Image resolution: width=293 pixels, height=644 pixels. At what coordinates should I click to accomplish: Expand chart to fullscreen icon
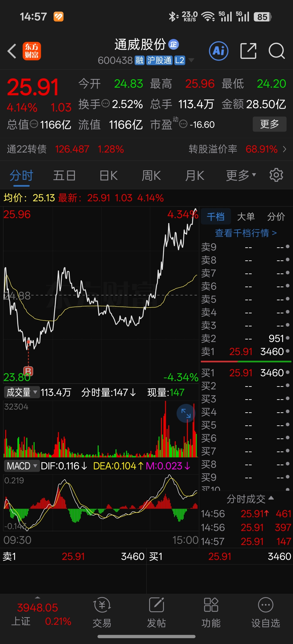pyautogui.click(x=186, y=413)
